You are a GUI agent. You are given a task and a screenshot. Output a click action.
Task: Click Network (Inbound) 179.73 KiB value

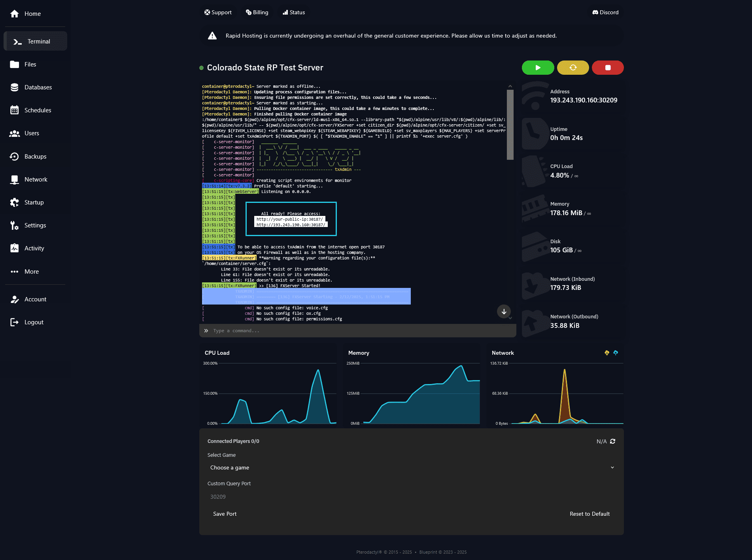click(565, 288)
